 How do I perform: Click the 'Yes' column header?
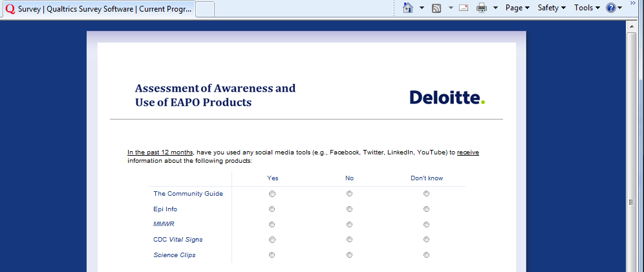point(273,178)
